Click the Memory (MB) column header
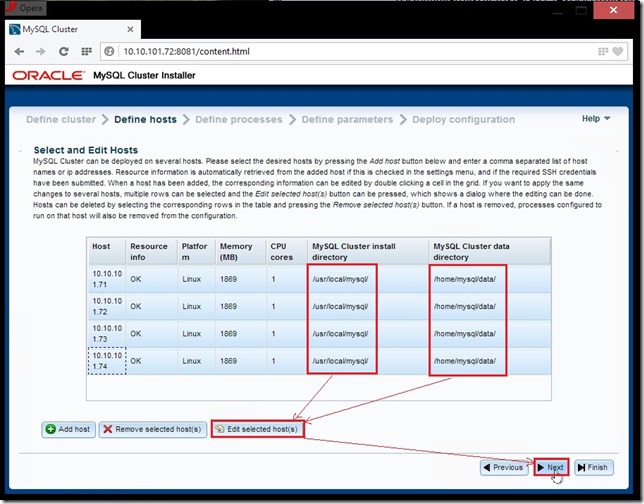 pyautogui.click(x=241, y=251)
